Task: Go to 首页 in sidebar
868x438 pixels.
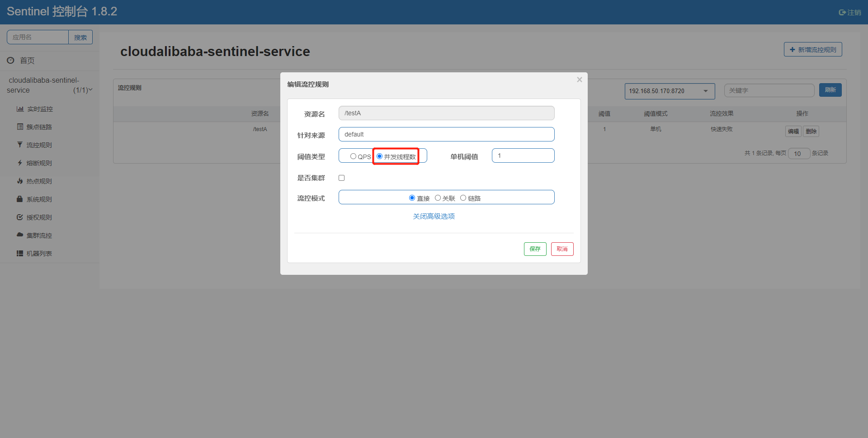Action: [27, 61]
